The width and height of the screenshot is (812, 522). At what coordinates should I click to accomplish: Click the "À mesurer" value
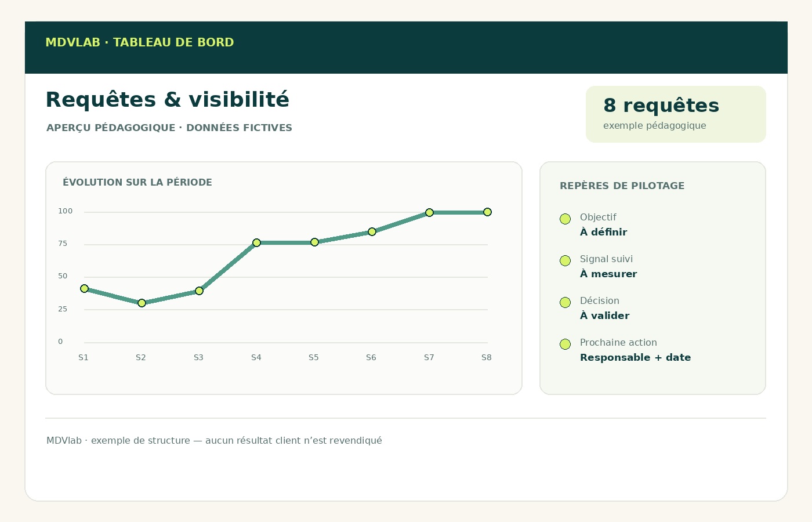click(608, 274)
